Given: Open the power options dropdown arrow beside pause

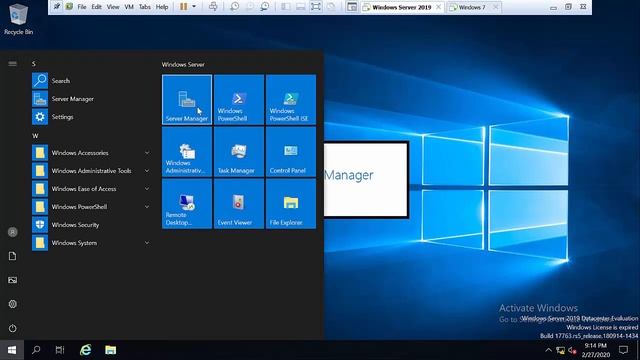Looking at the screenshot, I should (x=194, y=7).
